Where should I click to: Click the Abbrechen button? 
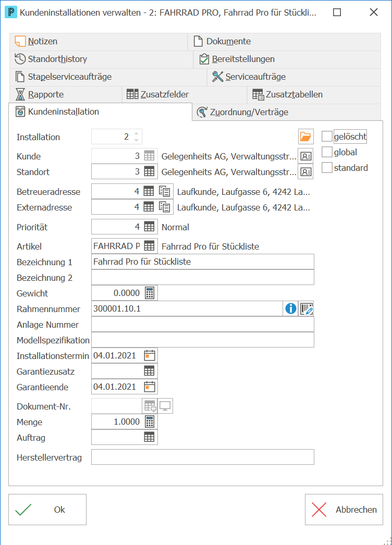344,510
